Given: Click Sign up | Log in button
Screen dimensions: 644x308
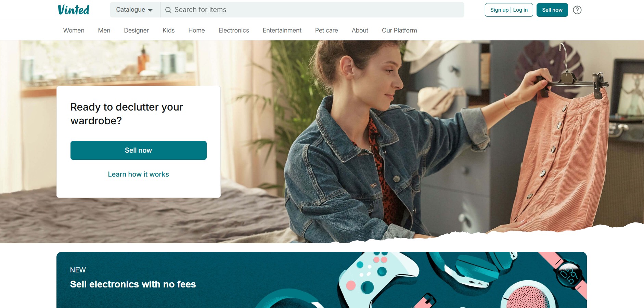Looking at the screenshot, I should (509, 10).
